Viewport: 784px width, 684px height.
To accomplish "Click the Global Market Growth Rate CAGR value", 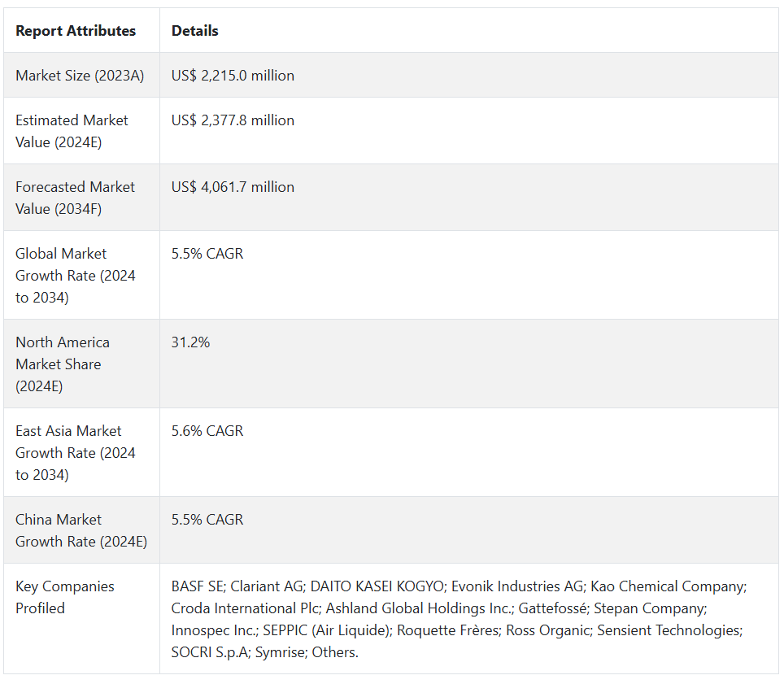I will coord(207,254).
